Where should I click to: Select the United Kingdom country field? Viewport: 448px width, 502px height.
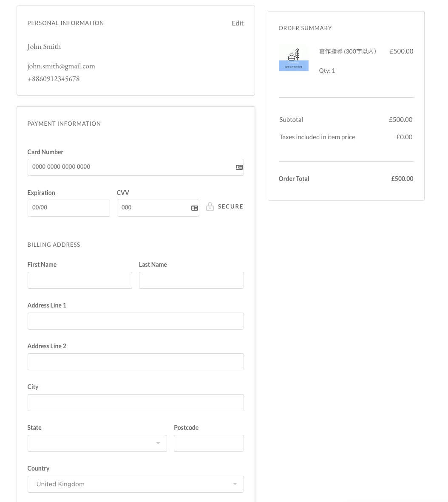pos(128,484)
